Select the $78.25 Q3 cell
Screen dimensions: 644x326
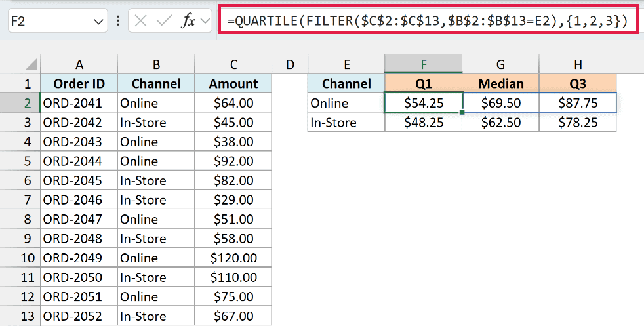tap(578, 123)
